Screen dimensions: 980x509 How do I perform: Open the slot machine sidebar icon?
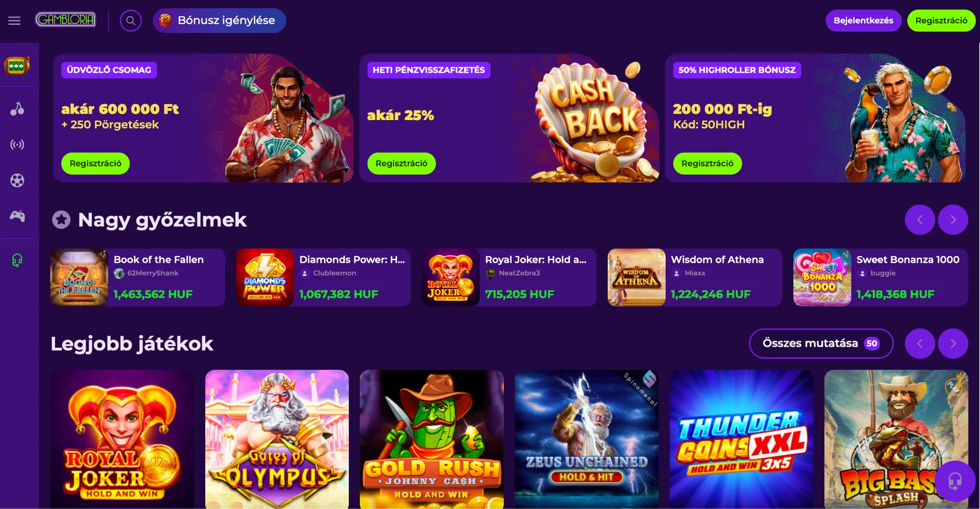(x=17, y=65)
